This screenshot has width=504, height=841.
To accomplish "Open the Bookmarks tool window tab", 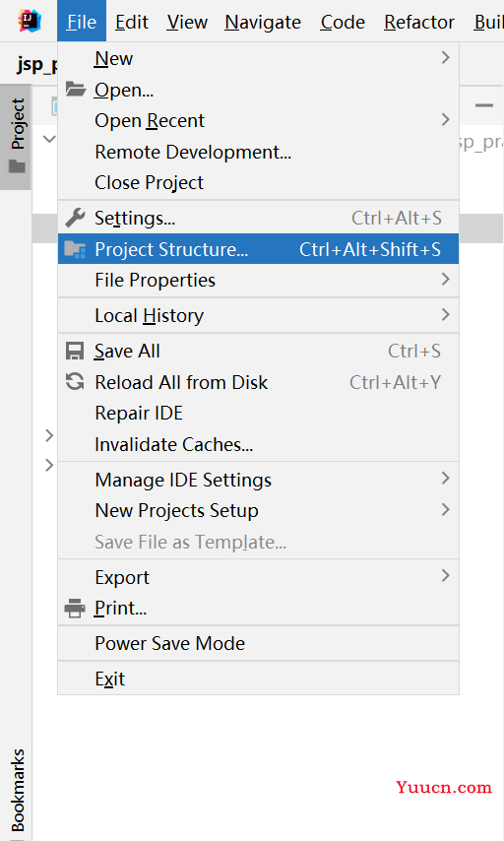I will tap(17, 790).
